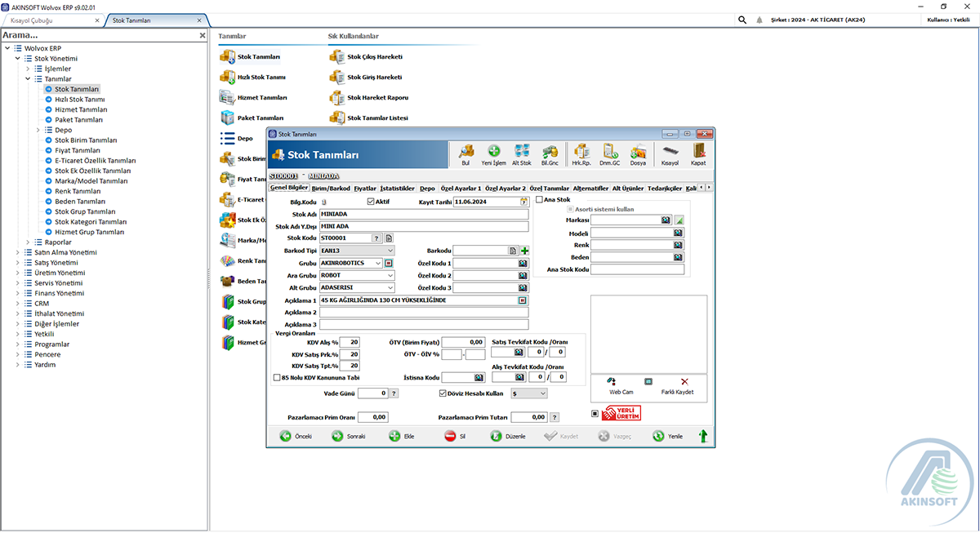Click the Yerli Üretim badge
This screenshot has height=533, width=980.
tap(621, 413)
